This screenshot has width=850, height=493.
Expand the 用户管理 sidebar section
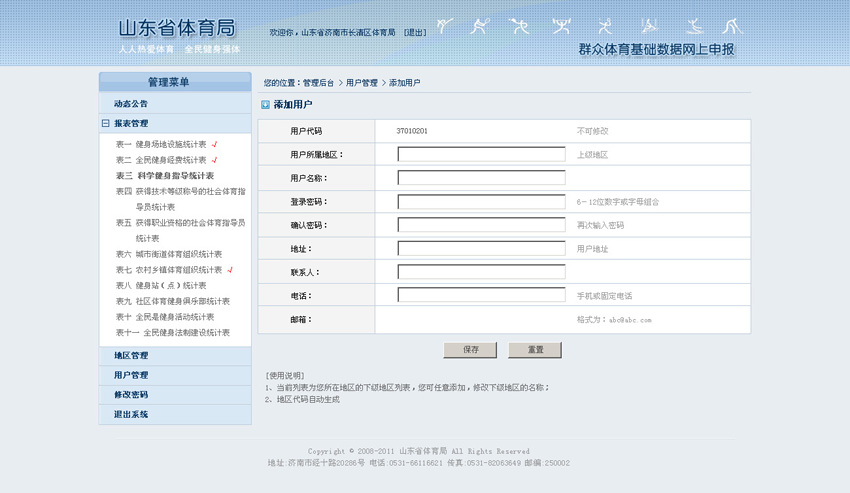click(x=131, y=375)
